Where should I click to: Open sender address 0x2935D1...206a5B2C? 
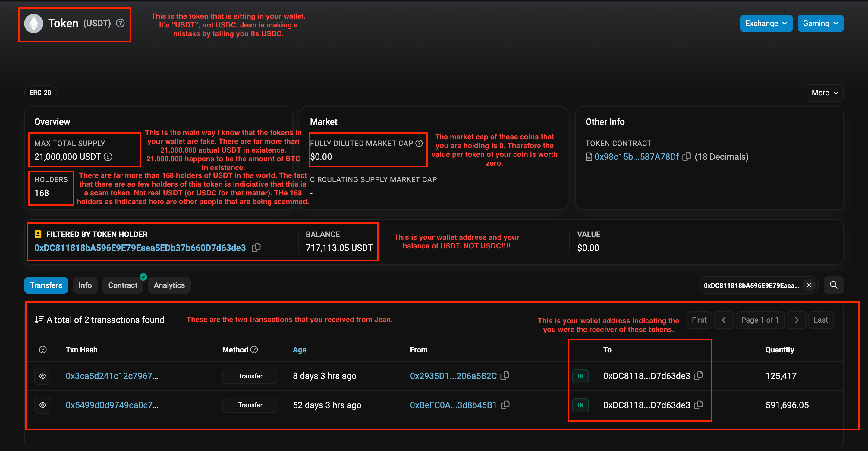click(x=453, y=376)
